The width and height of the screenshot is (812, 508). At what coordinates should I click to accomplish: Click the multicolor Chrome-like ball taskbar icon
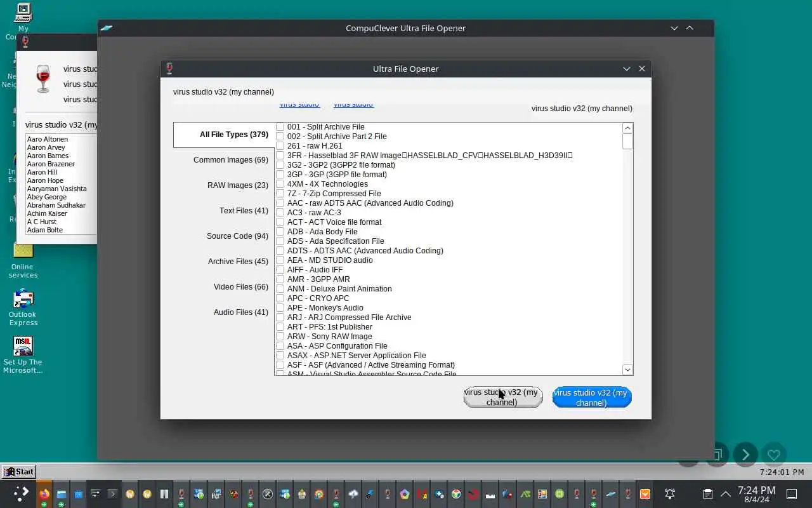point(456,493)
